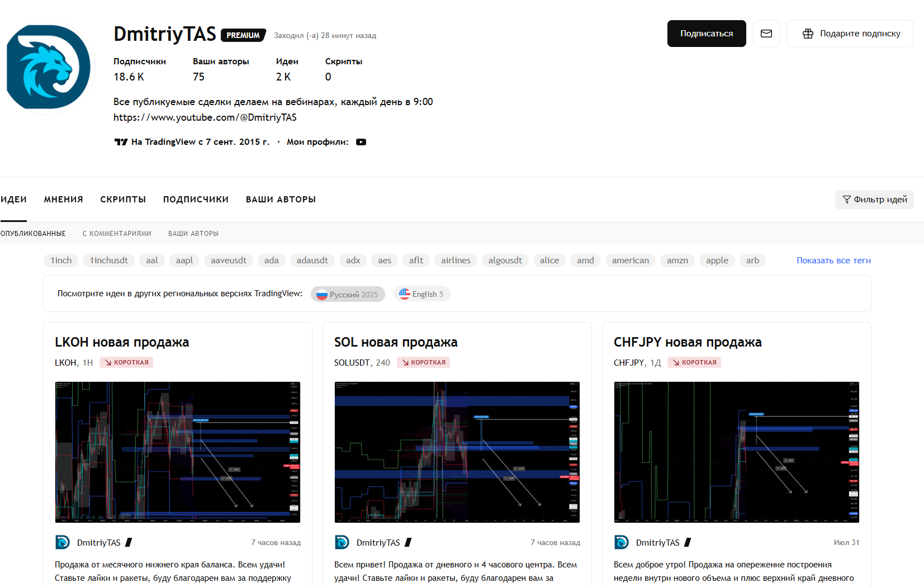Switch to МНЕНИЯ tab
The image size is (924, 587).
click(64, 200)
